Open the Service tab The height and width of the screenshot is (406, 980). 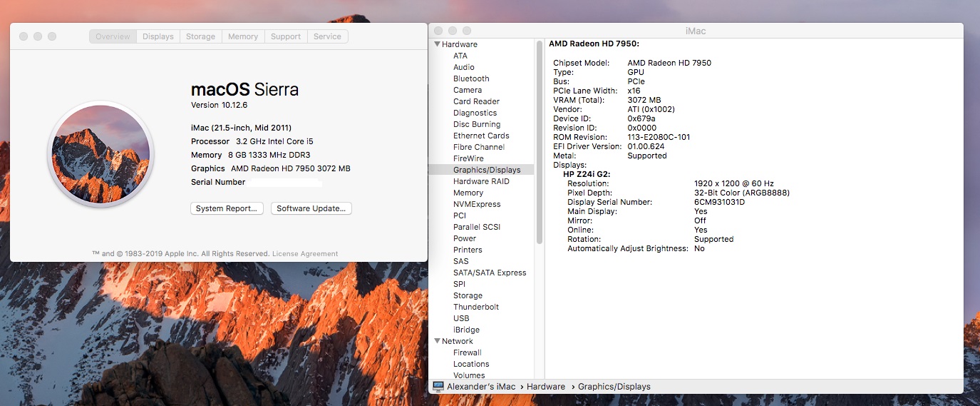(327, 36)
